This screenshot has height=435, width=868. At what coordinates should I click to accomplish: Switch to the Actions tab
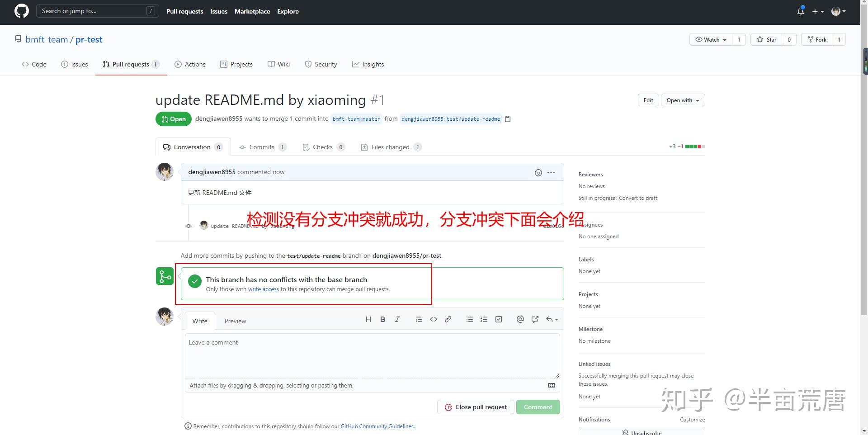[190, 64]
